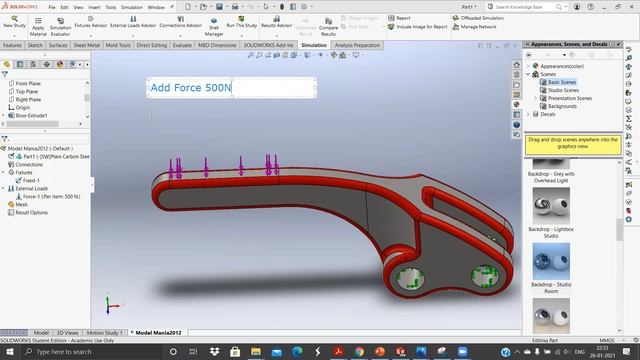Image resolution: width=640 pixels, height=360 pixels.
Task: Open External Loads Advisor
Action: tap(133, 22)
